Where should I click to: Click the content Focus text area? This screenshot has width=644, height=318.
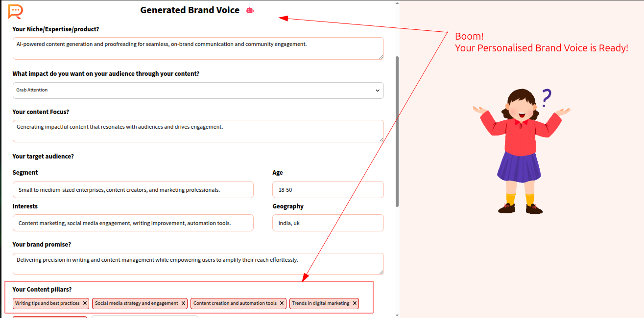click(198, 131)
